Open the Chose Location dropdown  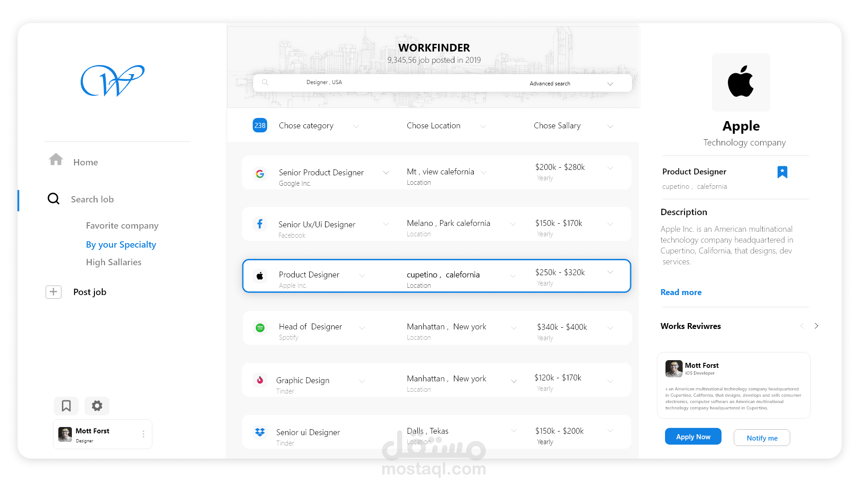tap(483, 126)
